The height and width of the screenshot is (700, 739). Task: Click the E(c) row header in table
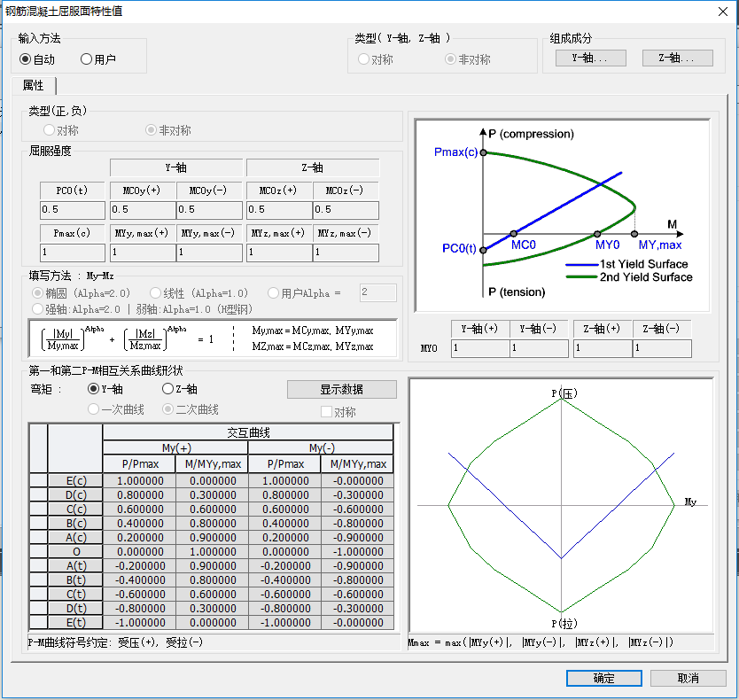[x=75, y=480]
